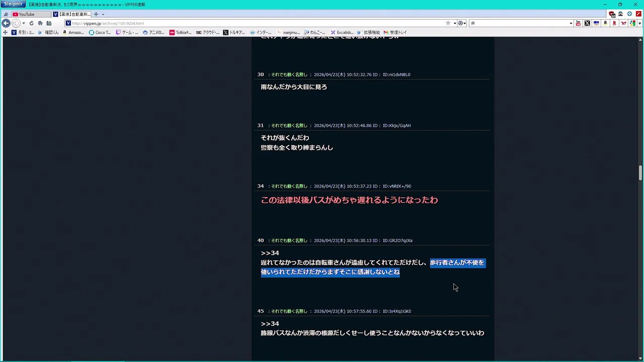Viewport: 644px width, 362px height.
Task: Open the navigation history dropdown arrow
Action: click(23, 23)
